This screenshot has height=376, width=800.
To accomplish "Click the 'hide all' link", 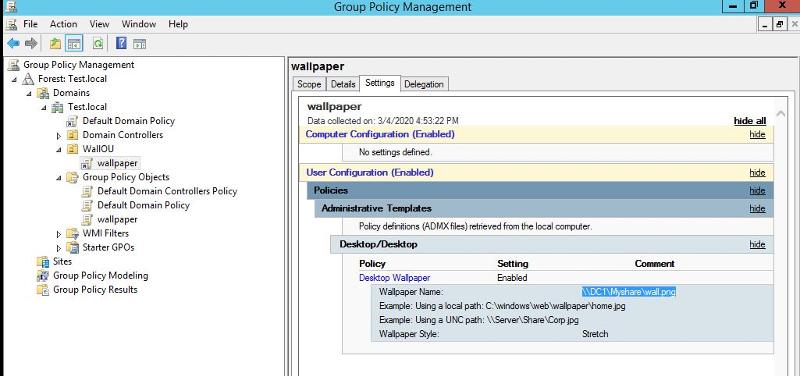I will click(749, 121).
